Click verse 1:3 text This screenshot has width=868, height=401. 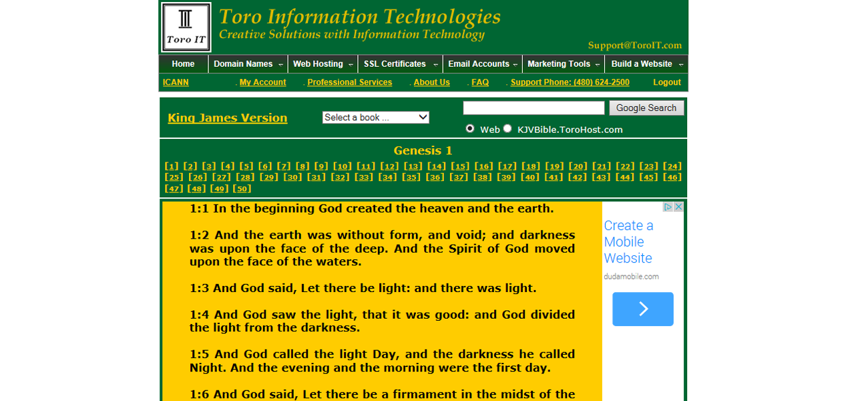point(363,289)
